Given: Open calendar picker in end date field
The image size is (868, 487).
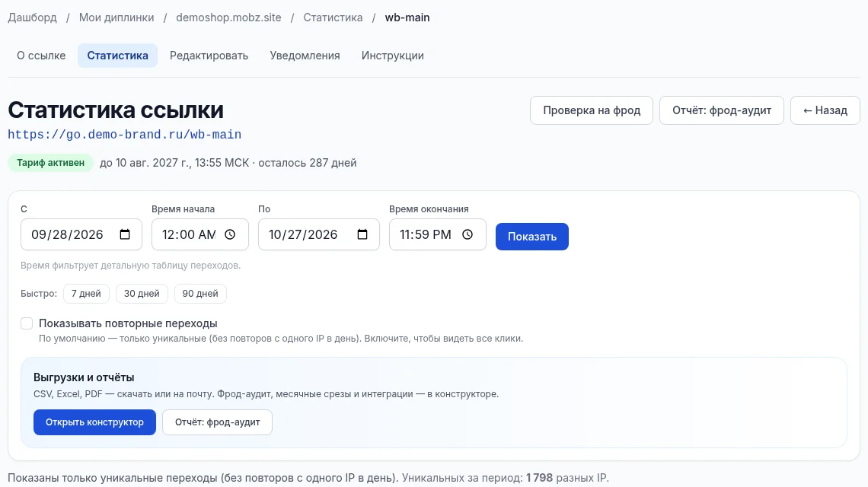Looking at the screenshot, I should (362, 234).
